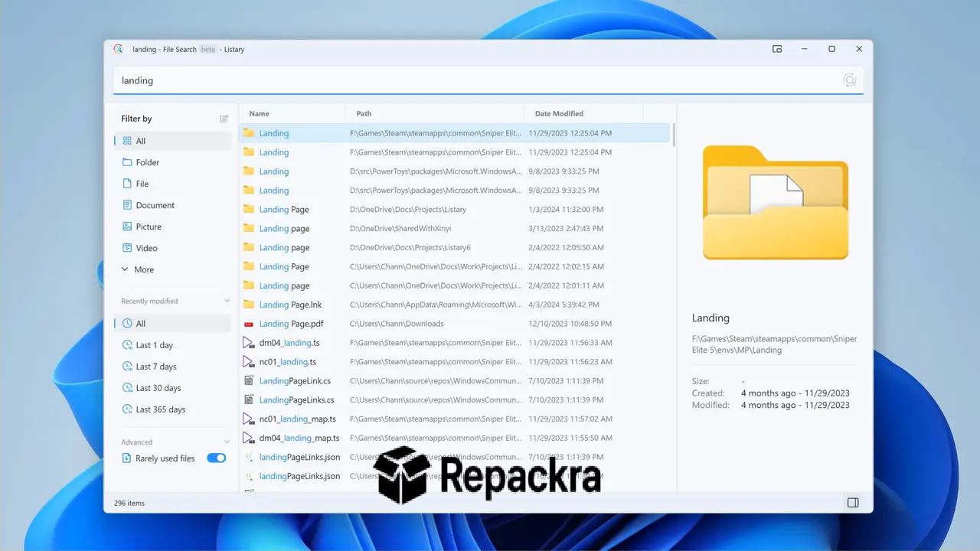Viewport: 980px width, 551px height.
Task: Click path D:\OneDrive\Docs\Projects\Listary6
Action: click(410, 247)
